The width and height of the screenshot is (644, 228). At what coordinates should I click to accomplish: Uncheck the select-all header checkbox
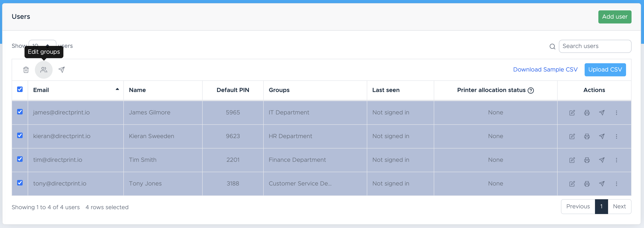pos(20,89)
